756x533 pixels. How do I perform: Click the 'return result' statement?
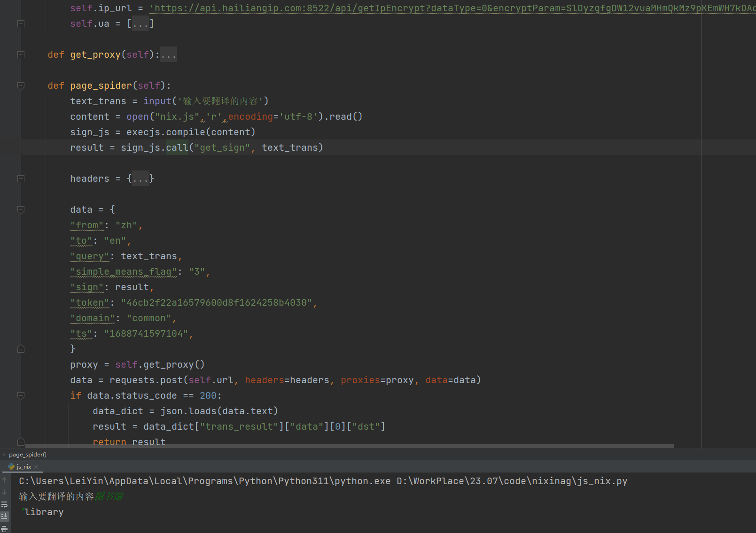tap(129, 441)
